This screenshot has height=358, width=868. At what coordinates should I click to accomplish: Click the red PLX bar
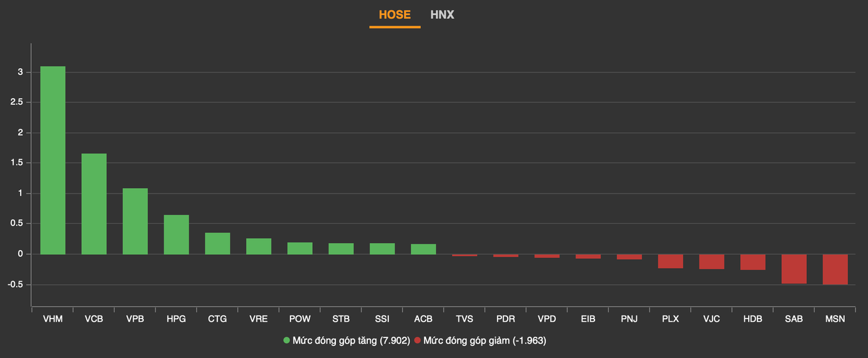670,261
